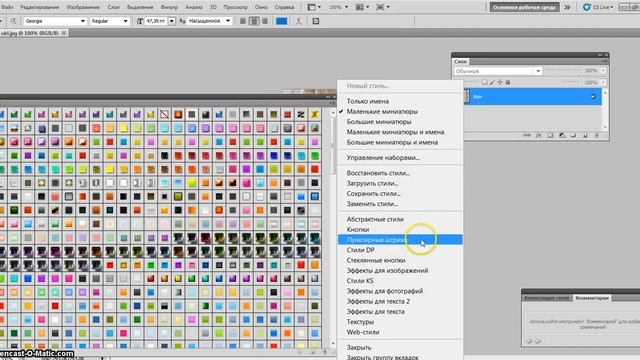This screenshot has width=640, height=360.
Task: Align text right in options bar
Action: tap(264, 21)
